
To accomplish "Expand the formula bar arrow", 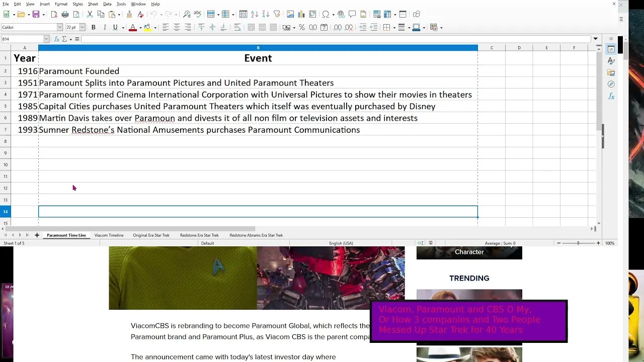I will 595,39.
